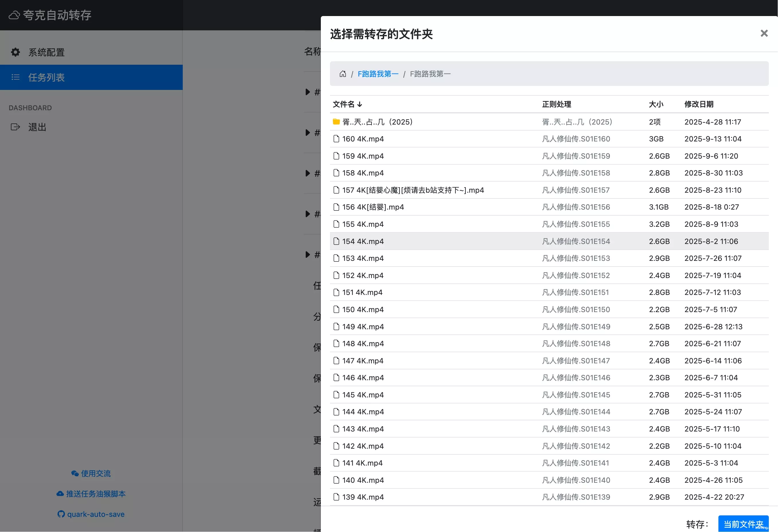Select file 157 4K[结婴心魔][烦请去b站支持下~].mp4

(x=413, y=190)
